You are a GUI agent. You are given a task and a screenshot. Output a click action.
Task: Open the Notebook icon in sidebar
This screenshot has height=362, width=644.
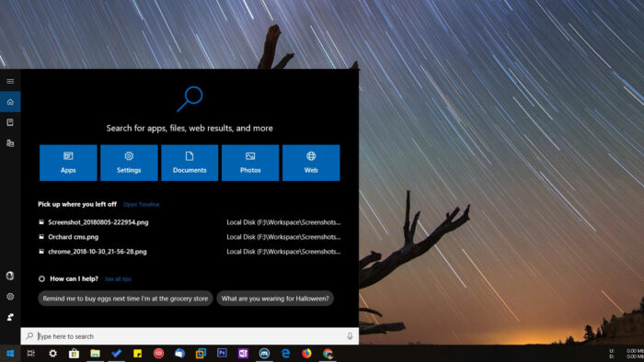pyautogui.click(x=10, y=122)
